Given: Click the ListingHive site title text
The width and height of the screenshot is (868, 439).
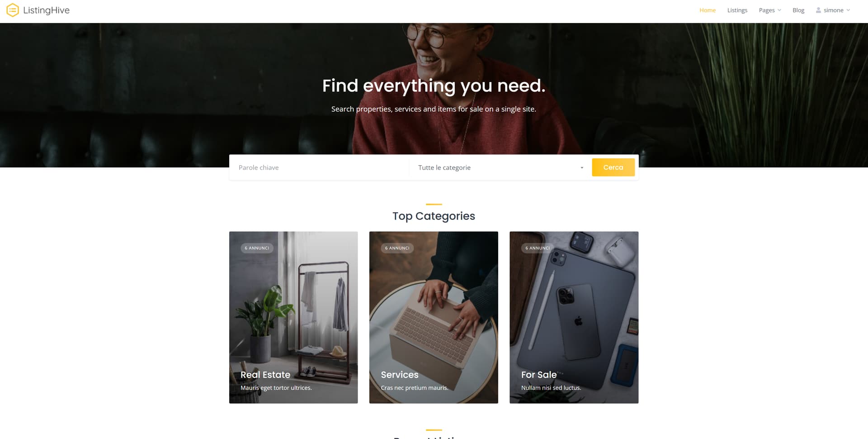Looking at the screenshot, I should pos(46,10).
